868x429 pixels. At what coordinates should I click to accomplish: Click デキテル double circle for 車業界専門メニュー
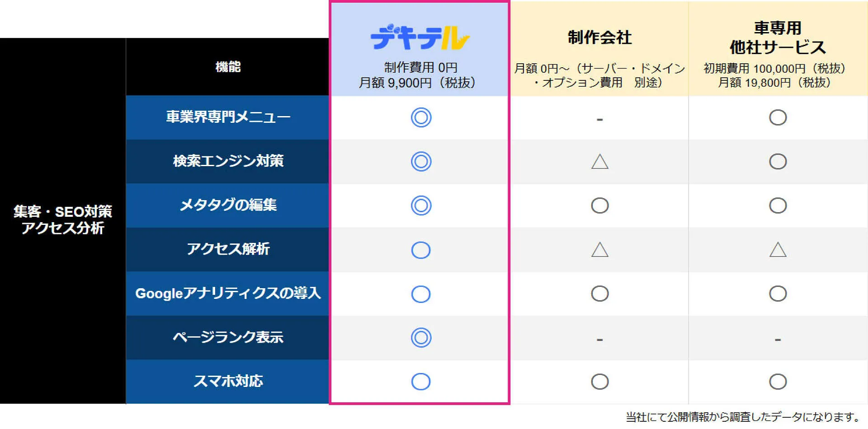tap(421, 117)
